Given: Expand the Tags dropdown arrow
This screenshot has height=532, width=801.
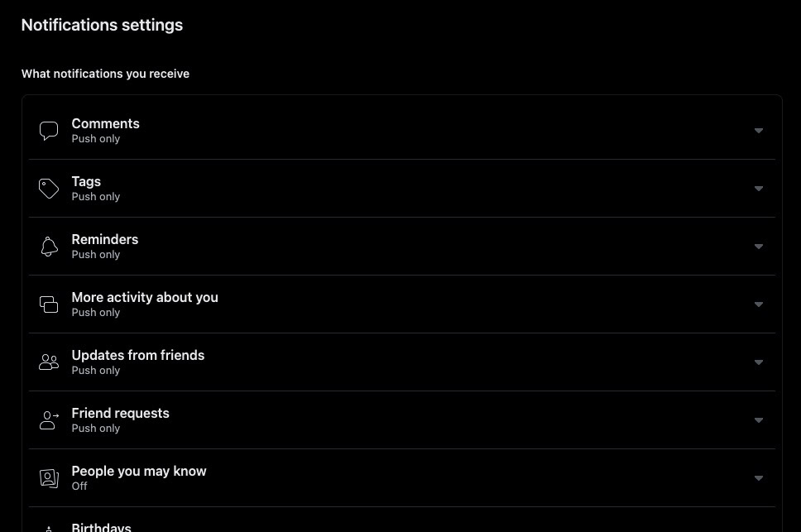Looking at the screenshot, I should [x=758, y=189].
